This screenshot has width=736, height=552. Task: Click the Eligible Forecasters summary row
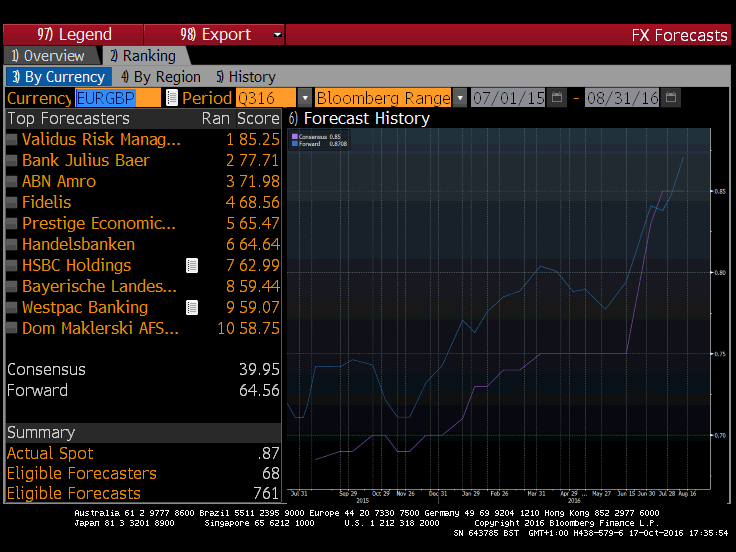point(143,473)
